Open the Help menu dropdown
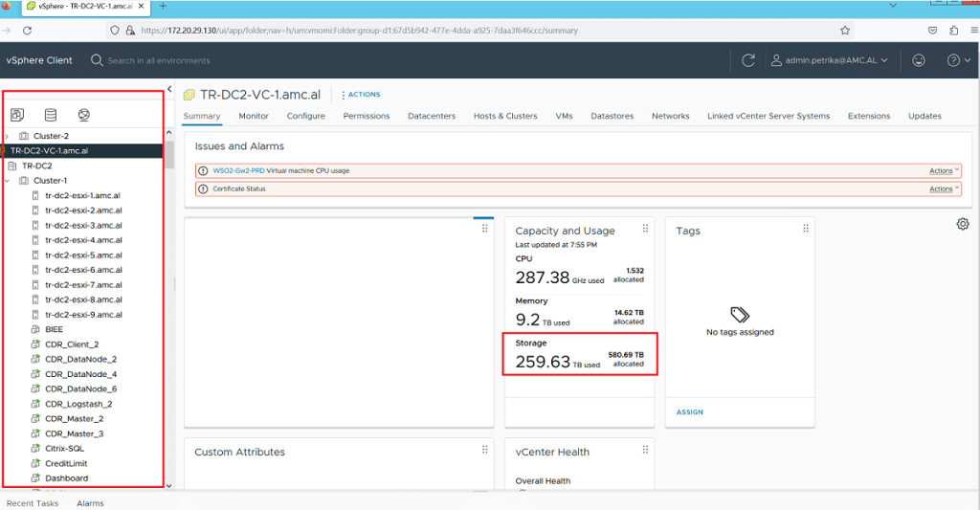 (957, 60)
